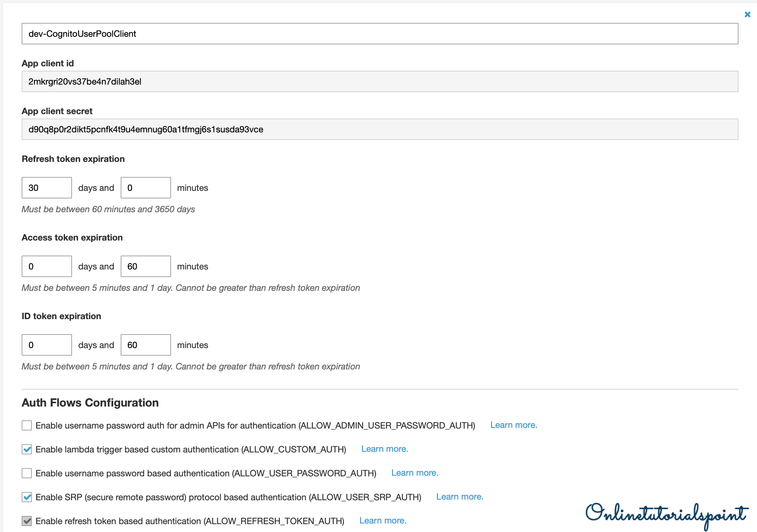Click refresh token expiration minutes field
Screen dimensions: 757x532
[x=146, y=188]
